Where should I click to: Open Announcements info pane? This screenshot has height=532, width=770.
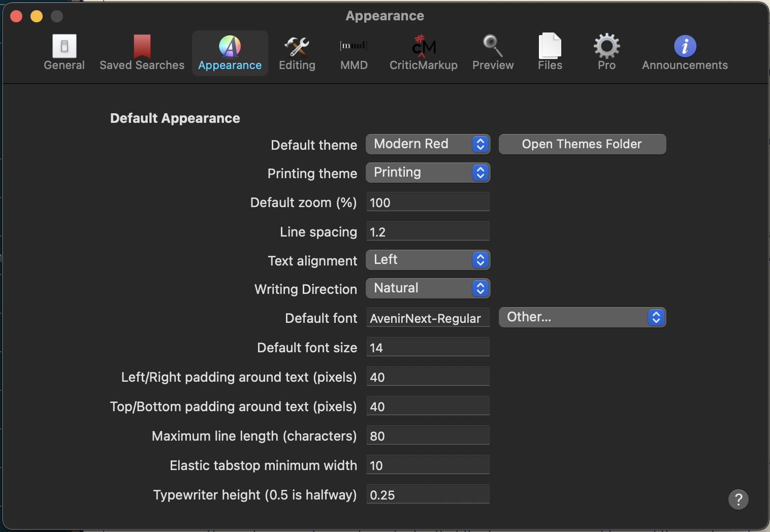(684, 53)
